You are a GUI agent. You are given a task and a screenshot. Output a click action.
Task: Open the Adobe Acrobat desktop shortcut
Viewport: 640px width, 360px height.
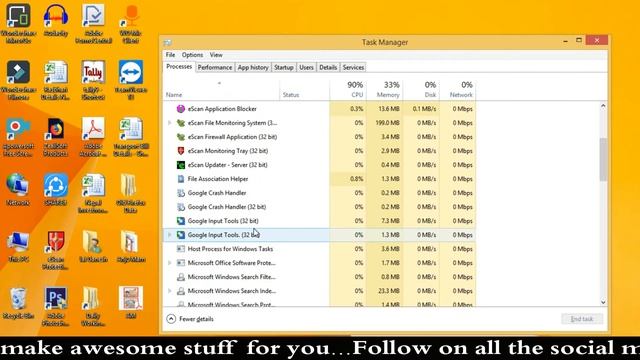coord(93,137)
